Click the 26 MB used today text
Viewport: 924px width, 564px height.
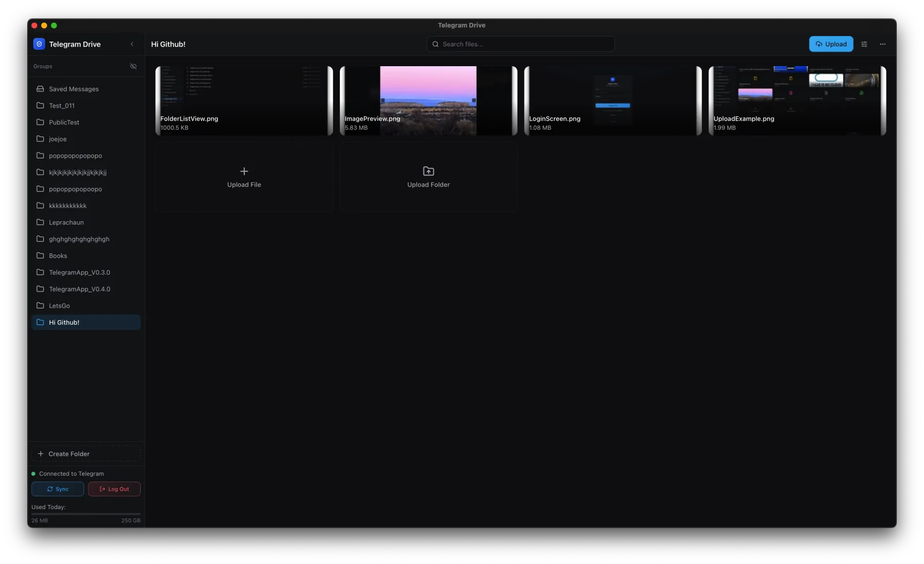[40, 520]
